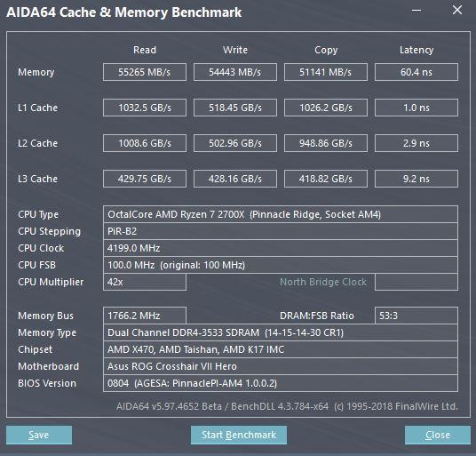This screenshot has width=476, height=456.
Task: Select L3 Cache Read 429.75 GB/s
Action: 145,179
